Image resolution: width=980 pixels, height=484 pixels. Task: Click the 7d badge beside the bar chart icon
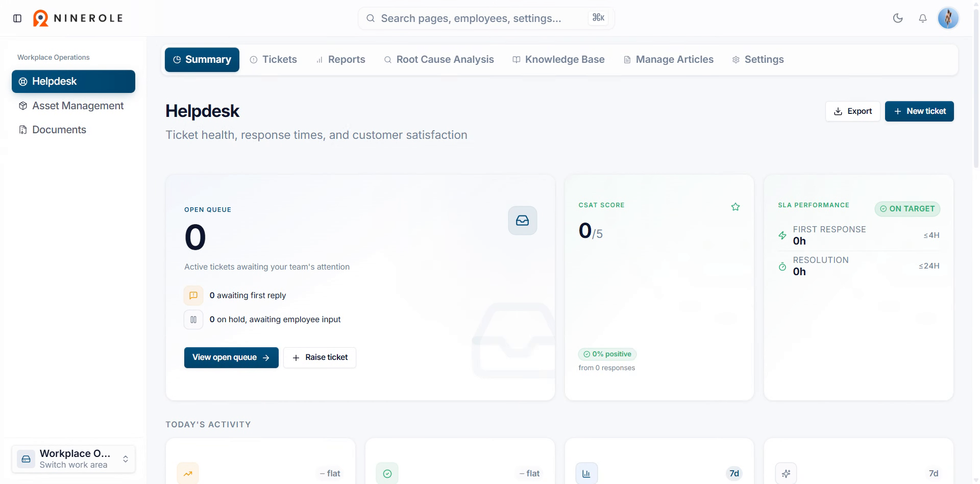tap(734, 473)
